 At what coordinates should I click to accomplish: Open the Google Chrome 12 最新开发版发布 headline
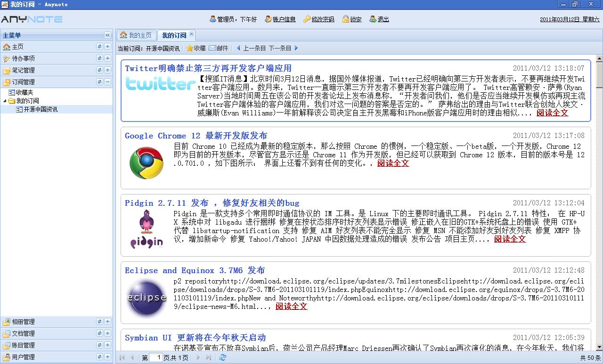point(196,136)
